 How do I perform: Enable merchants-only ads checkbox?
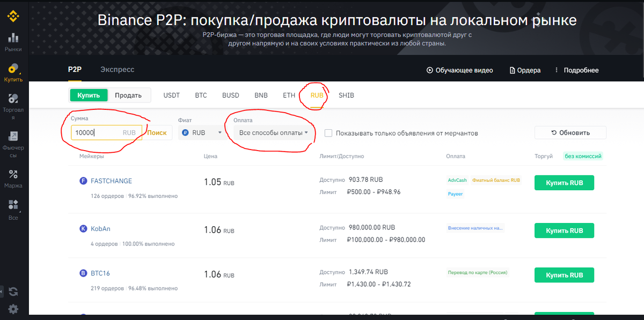pos(328,133)
